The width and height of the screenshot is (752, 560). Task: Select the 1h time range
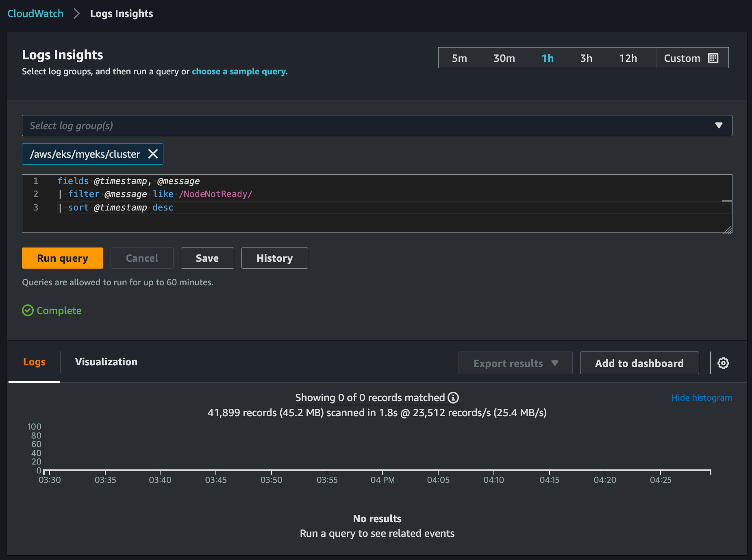pos(548,58)
